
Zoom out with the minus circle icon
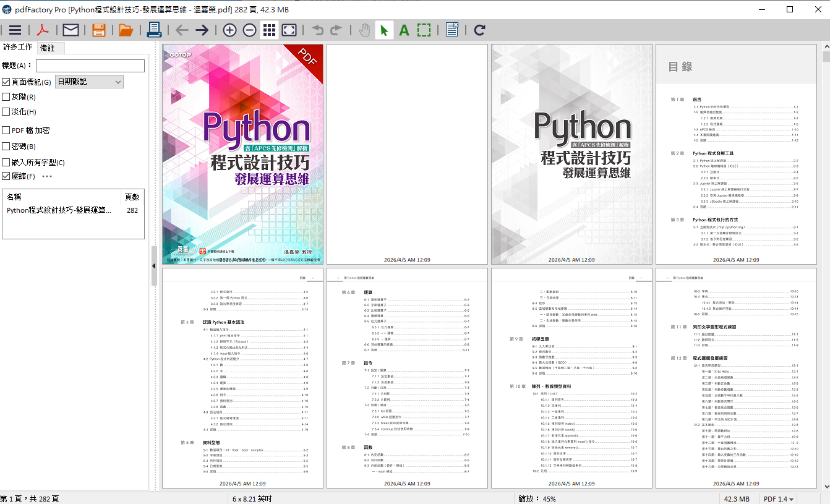click(249, 30)
